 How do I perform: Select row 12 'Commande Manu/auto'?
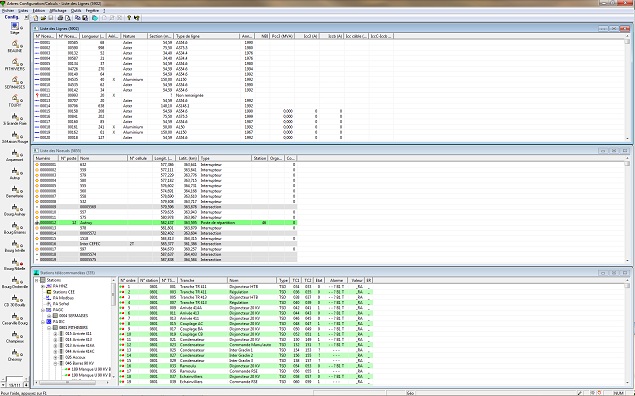click(x=246, y=345)
